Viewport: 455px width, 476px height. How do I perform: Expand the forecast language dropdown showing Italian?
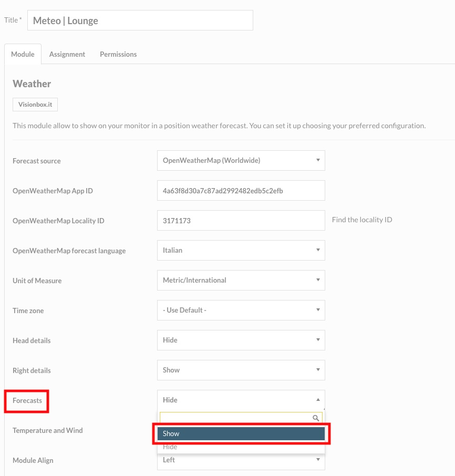(241, 250)
